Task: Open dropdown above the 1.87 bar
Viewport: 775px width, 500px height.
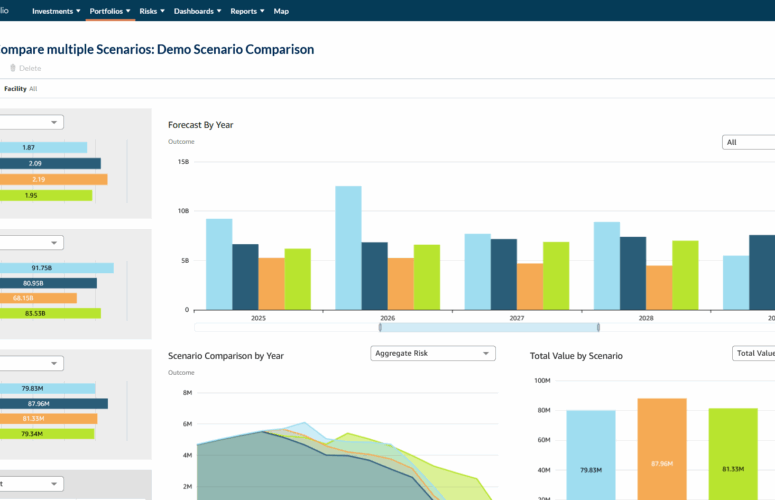Action: tap(30, 122)
